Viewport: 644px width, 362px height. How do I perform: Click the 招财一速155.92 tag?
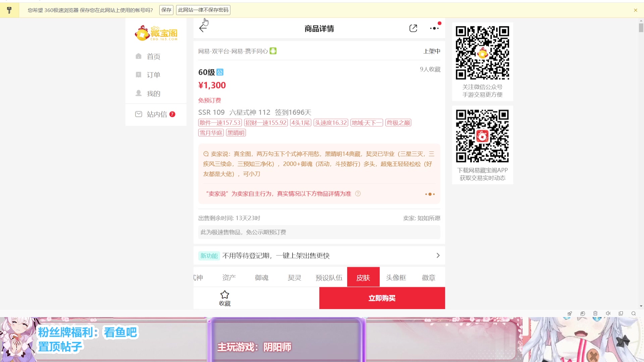[x=266, y=123]
